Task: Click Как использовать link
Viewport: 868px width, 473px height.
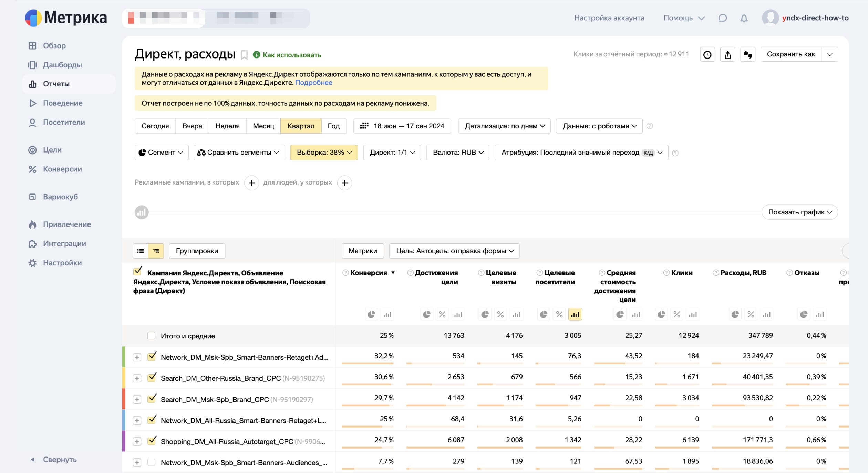Action: tap(291, 55)
